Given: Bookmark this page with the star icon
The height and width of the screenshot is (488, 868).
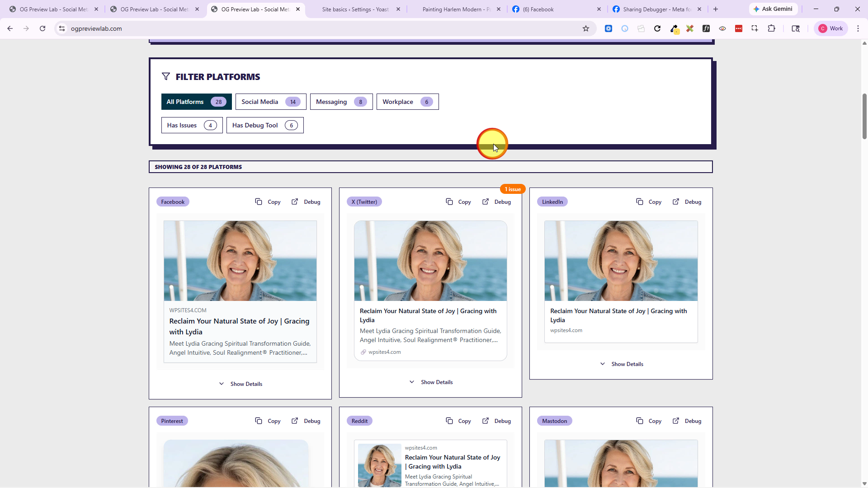Looking at the screenshot, I should (586, 28).
